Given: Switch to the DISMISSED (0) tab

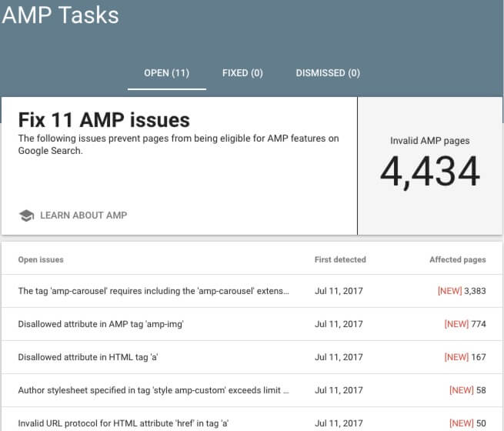Looking at the screenshot, I should tap(328, 73).
